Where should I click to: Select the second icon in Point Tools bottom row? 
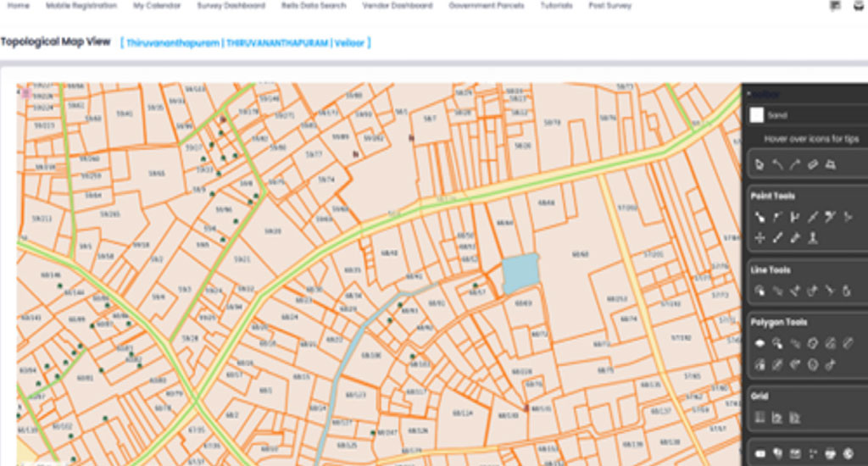777,238
